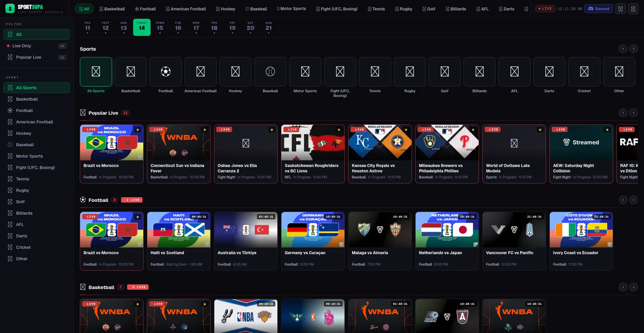Image resolution: width=644 pixels, height=333 pixels.
Task: Click previous arrow of the Basketball carousel
Action: click(623, 287)
